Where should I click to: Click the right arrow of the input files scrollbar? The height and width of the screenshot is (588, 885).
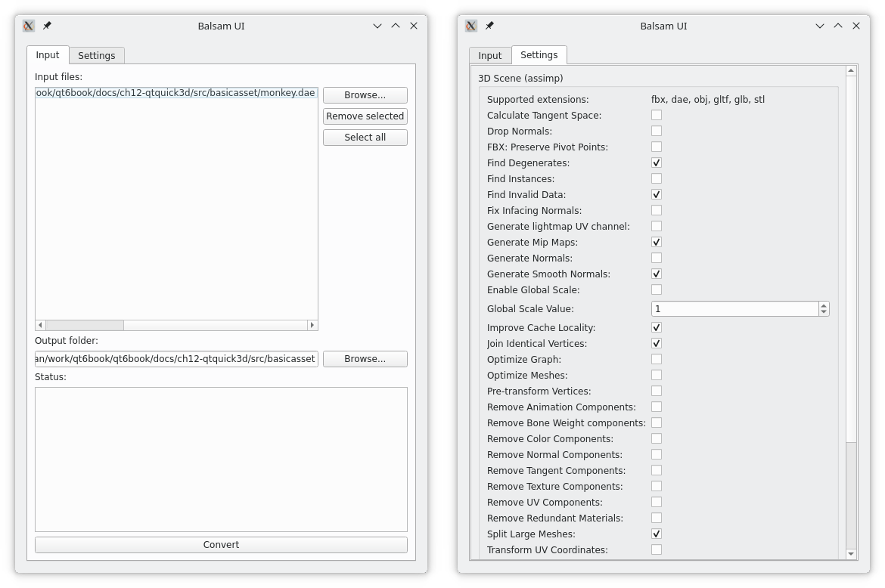(312, 324)
